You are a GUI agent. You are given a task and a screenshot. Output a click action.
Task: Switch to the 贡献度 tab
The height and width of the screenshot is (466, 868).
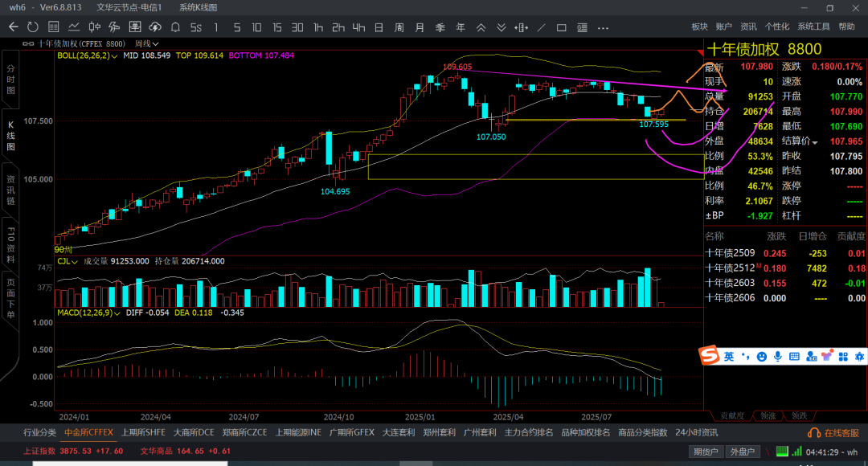[x=732, y=415]
